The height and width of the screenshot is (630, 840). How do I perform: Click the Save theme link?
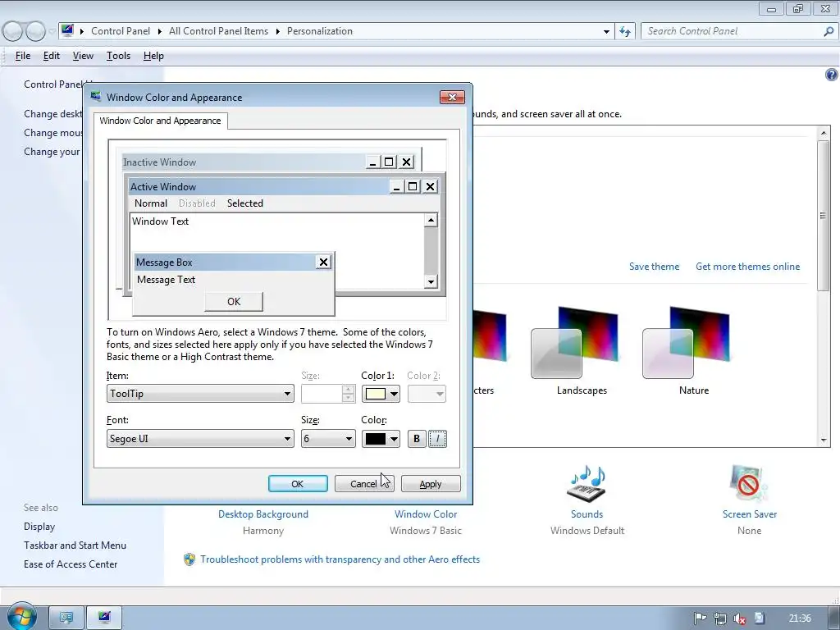pyautogui.click(x=654, y=267)
